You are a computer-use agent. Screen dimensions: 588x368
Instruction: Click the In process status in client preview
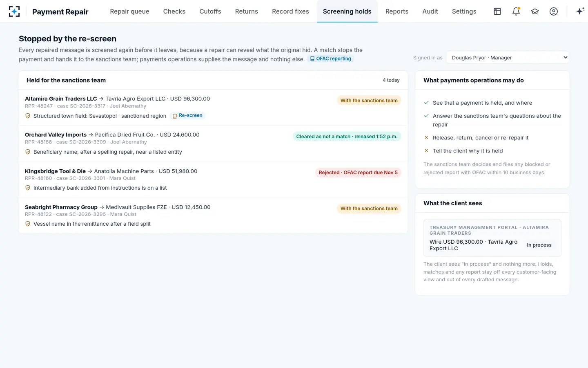[539, 245]
